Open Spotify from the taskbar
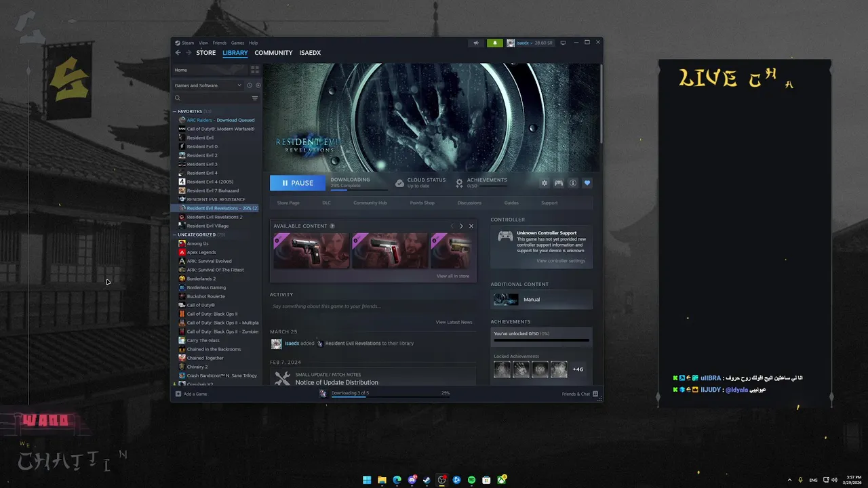Viewport: 868px width, 488px height. [471, 480]
